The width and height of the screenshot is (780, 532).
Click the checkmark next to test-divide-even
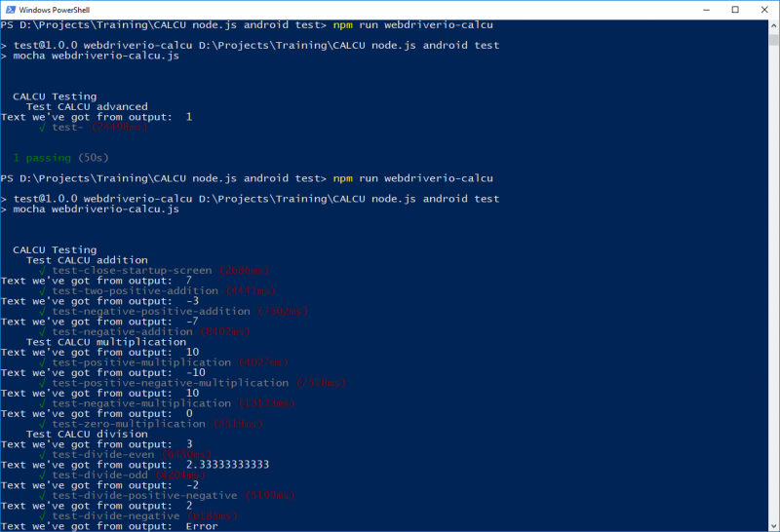pyautogui.click(x=43, y=454)
